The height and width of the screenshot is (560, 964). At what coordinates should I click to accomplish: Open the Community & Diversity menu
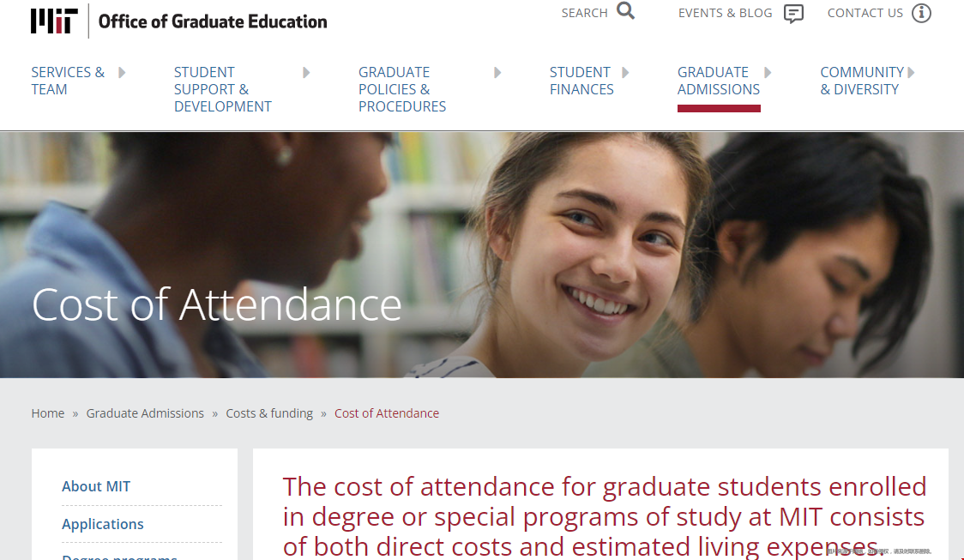pos(861,81)
